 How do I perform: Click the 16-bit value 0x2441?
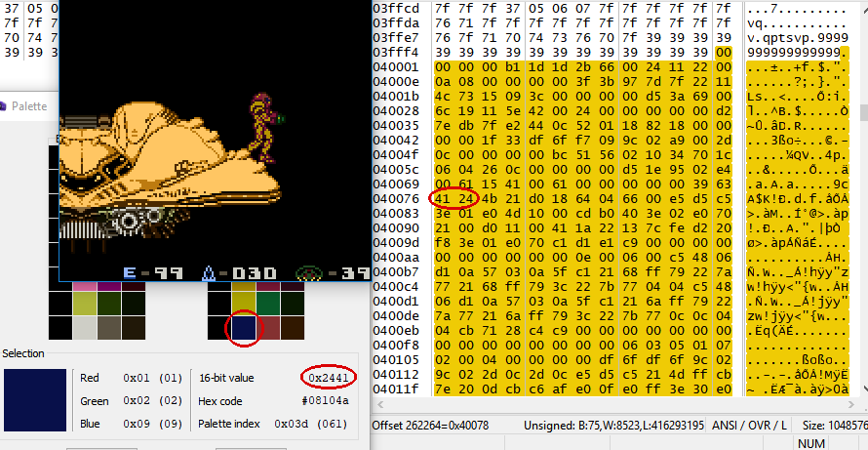tap(329, 378)
